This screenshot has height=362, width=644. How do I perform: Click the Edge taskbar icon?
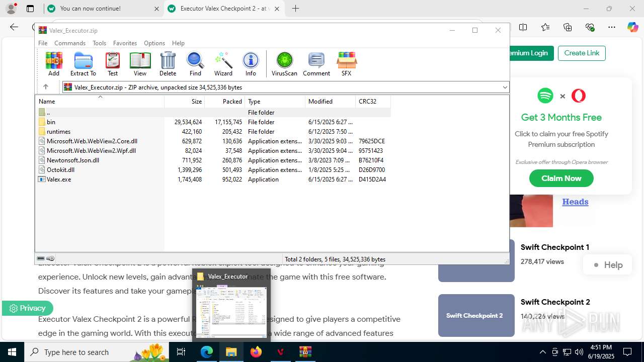[x=207, y=352]
